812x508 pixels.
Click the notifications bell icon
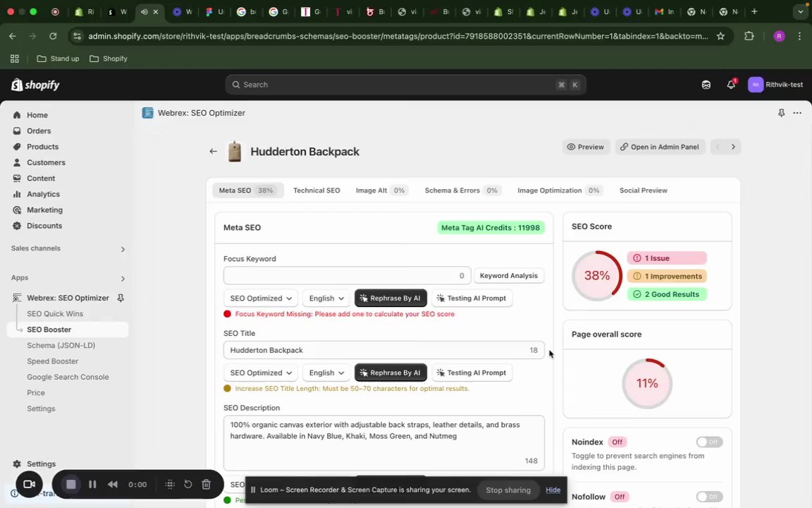coord(731,85)
